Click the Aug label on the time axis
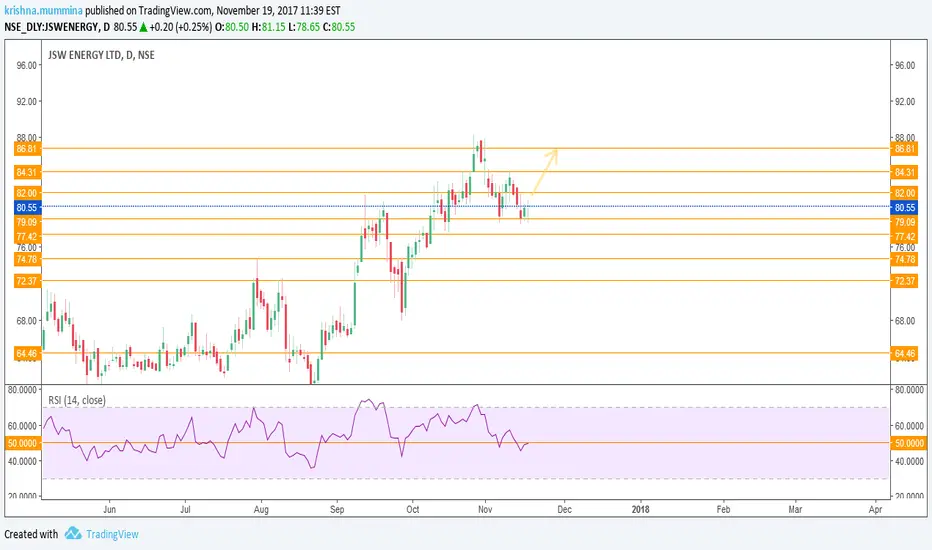Image resolution: width=932 pixels, height=550 pixels. pyautogui.click(x=261, y=510)
